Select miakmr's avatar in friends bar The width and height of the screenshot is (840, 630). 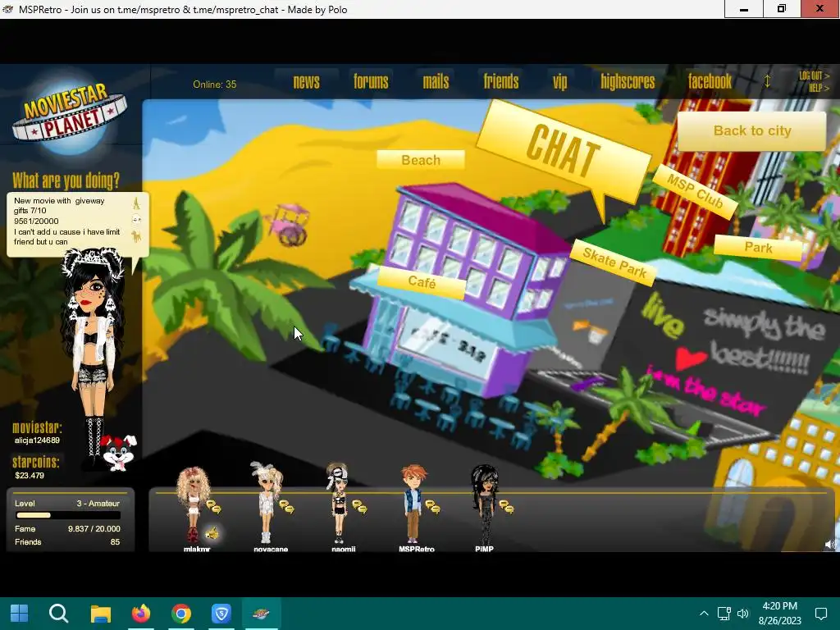[x=194, y=504]
